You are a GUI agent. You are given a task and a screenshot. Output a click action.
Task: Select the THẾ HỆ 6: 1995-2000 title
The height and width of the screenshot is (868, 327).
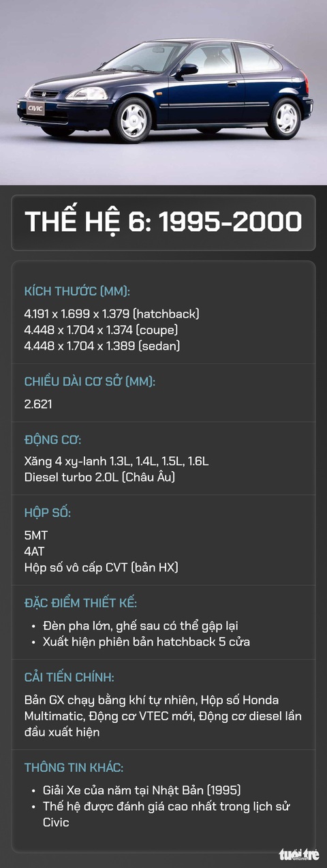click(163, 222)
